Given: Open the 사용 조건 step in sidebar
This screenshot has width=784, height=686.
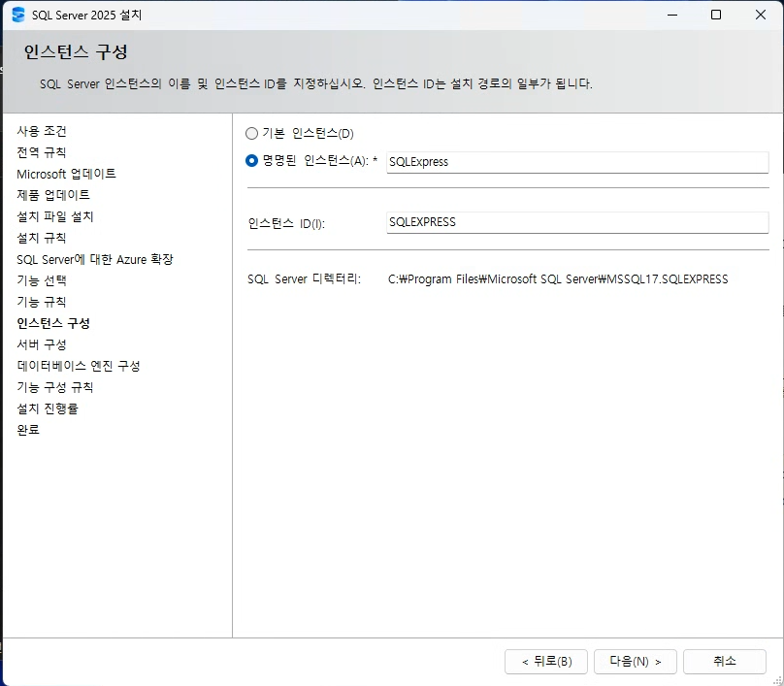Looking at the screenshot, I should click(x=42, y=131).
